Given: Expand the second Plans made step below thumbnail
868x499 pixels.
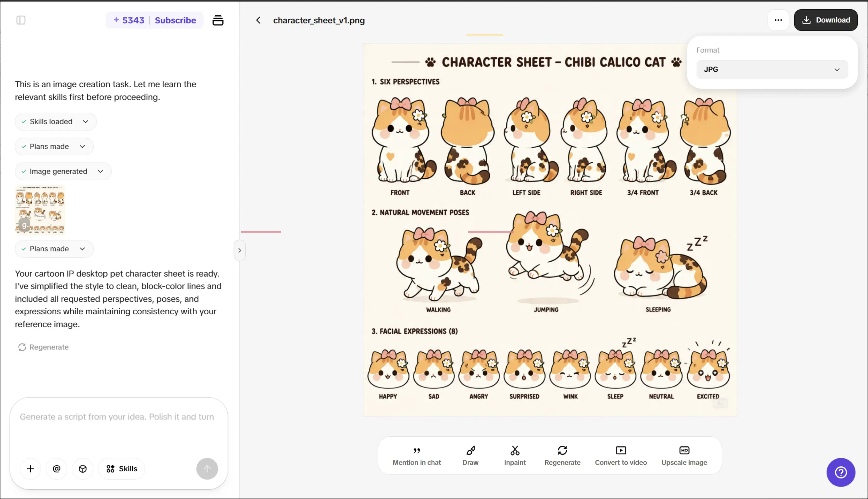Looking at the screenshot, I should [54, 249].
